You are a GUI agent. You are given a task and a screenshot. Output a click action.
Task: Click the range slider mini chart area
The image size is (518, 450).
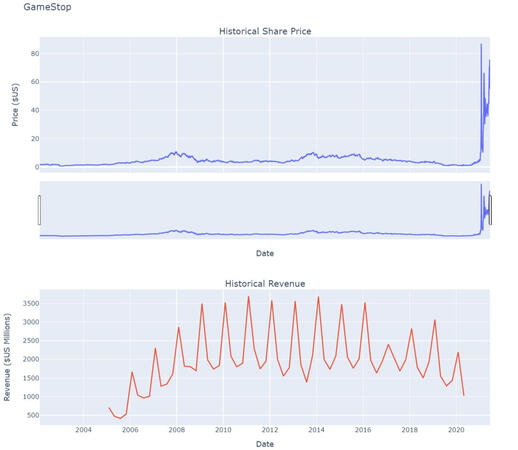tap(265, 210)
